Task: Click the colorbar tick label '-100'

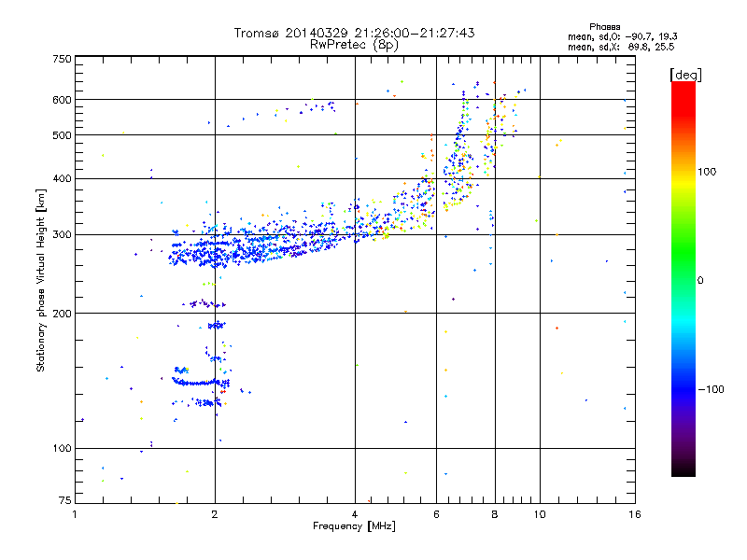Action: coord(712,389)
